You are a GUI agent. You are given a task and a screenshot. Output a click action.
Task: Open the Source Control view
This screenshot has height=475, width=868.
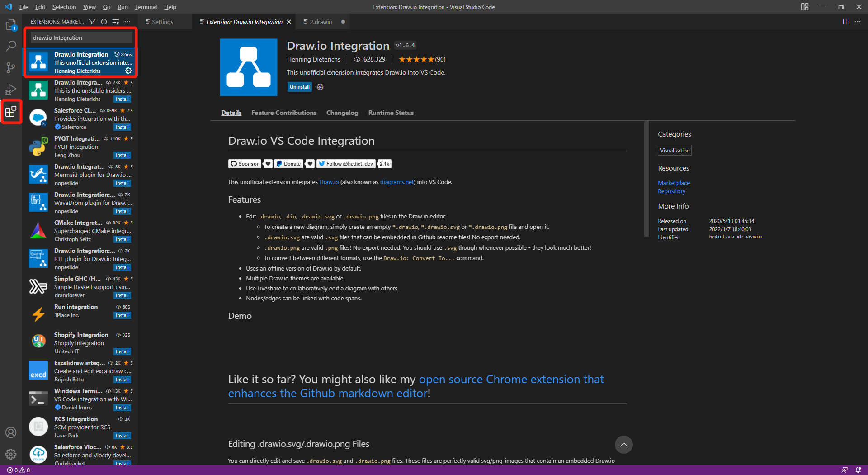11,67
